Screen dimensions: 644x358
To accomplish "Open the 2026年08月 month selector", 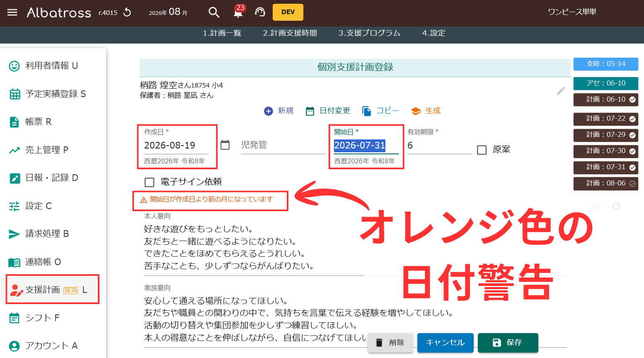I will tap(168, 12).
